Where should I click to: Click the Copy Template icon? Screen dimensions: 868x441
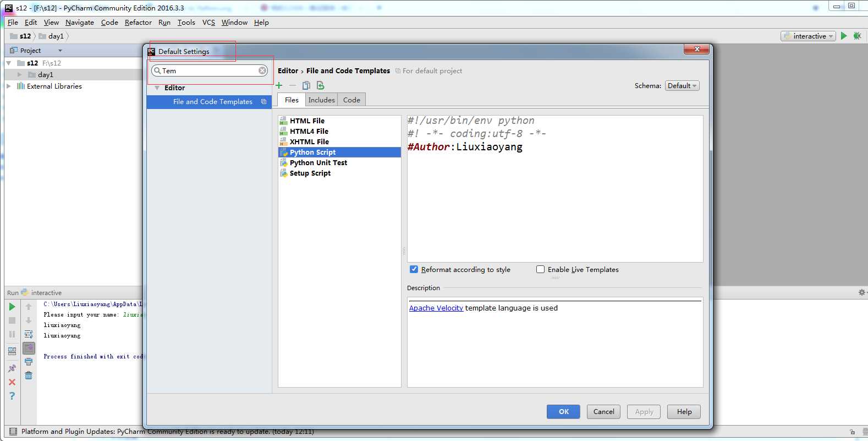306,85
